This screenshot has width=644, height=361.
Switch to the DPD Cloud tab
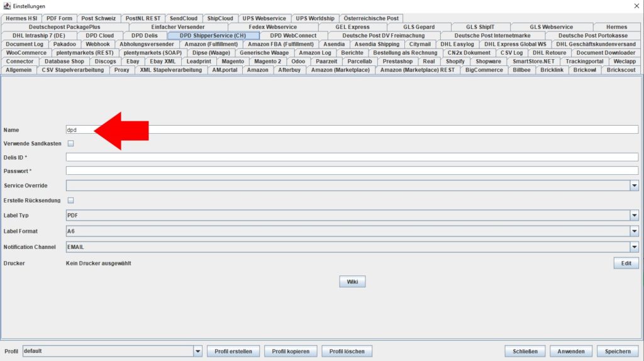[100, 36]
